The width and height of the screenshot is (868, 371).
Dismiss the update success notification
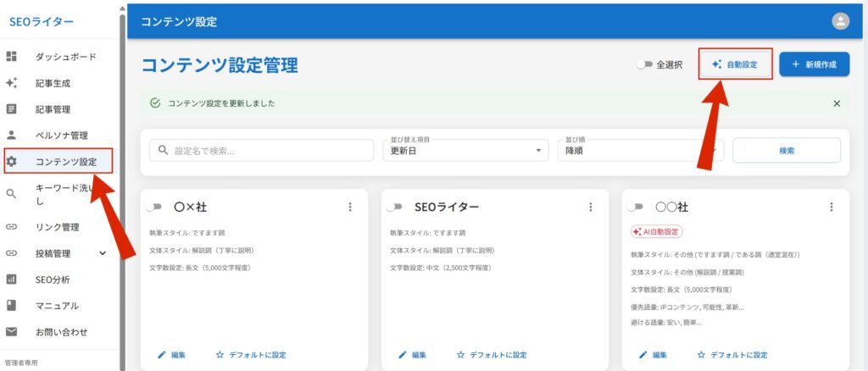point(837,103)
